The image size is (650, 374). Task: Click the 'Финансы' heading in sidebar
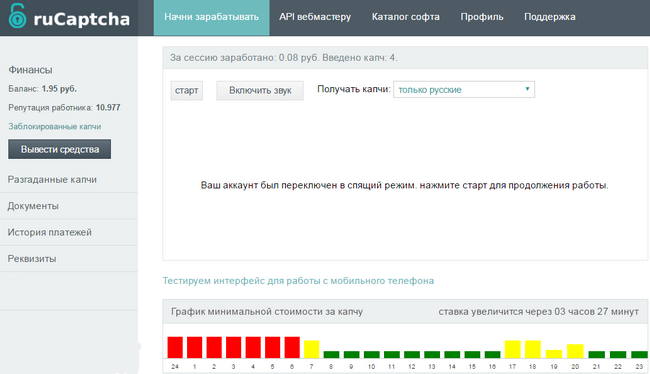click(30, 70)
